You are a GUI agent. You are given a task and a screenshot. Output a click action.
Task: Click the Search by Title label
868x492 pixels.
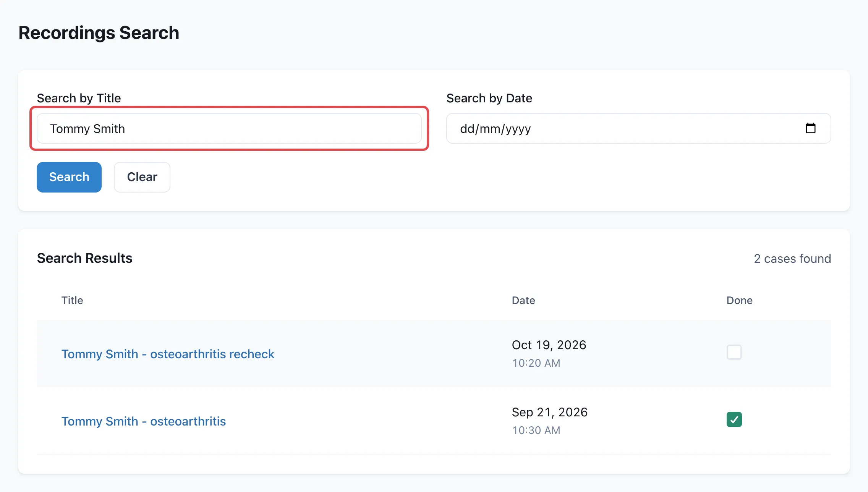pyautogui.click(x=79, y=98)
